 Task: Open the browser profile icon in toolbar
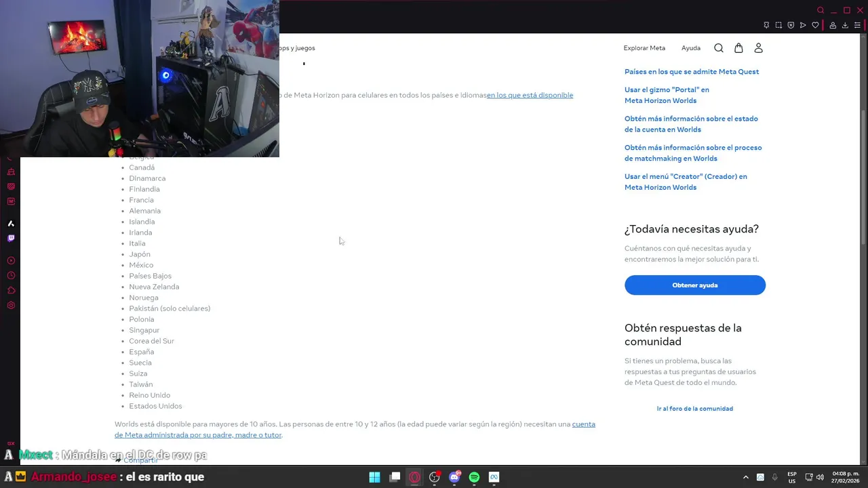pyautogui.click(x=833, y=25)
